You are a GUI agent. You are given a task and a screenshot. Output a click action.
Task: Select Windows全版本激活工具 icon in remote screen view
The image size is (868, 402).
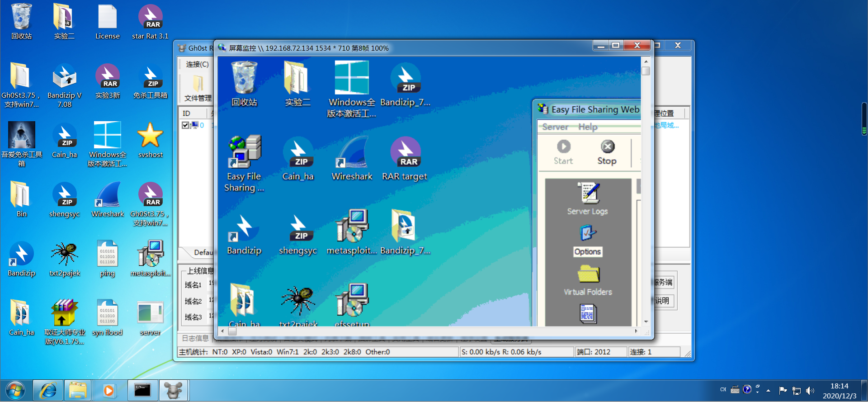pyautogui.click(x=352, y=90)
